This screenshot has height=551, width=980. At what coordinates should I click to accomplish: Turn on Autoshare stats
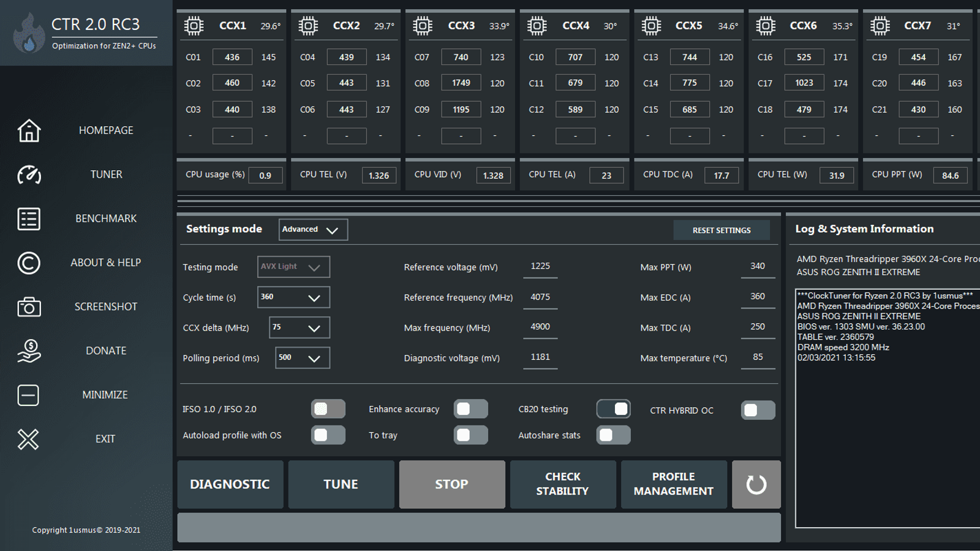pos(614,435)
